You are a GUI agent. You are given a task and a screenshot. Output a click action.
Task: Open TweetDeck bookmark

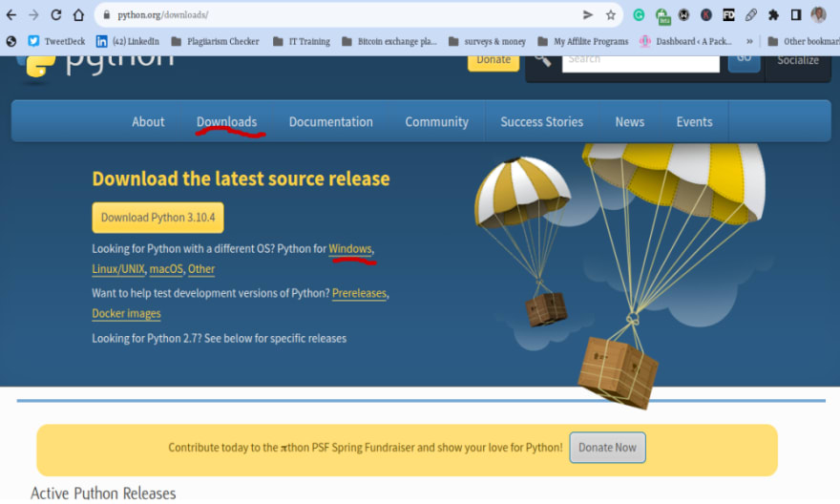click(x=56, y=41)
